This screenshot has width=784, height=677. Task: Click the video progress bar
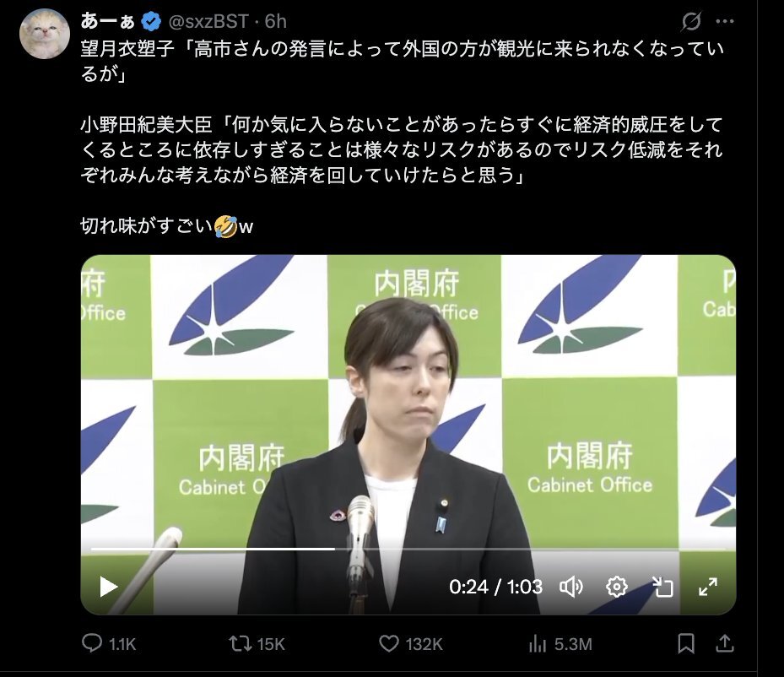click(x=408, y=549)
